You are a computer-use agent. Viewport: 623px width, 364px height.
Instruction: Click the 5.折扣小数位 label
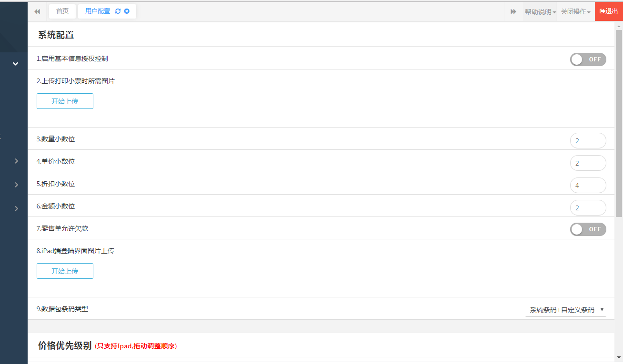(56, 184)
